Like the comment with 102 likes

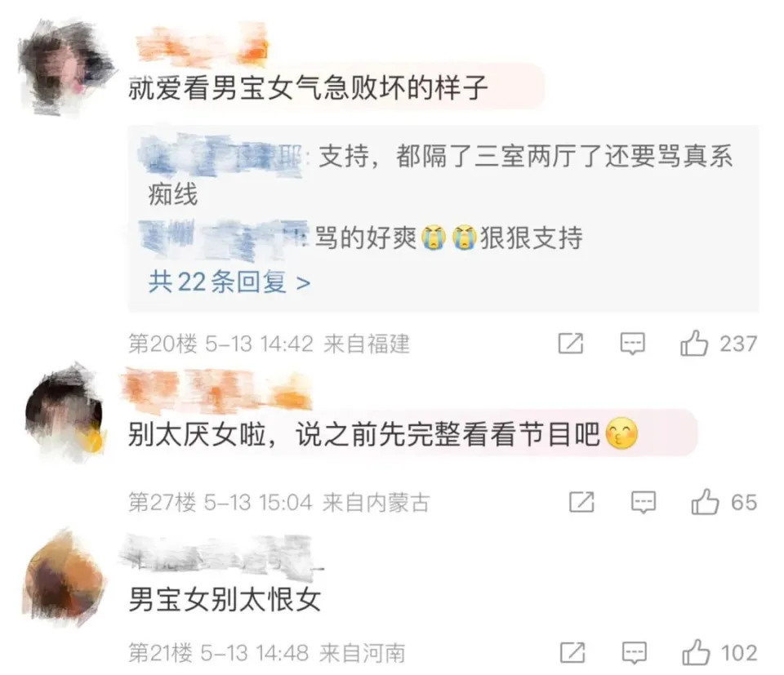(x=696, y=652)
